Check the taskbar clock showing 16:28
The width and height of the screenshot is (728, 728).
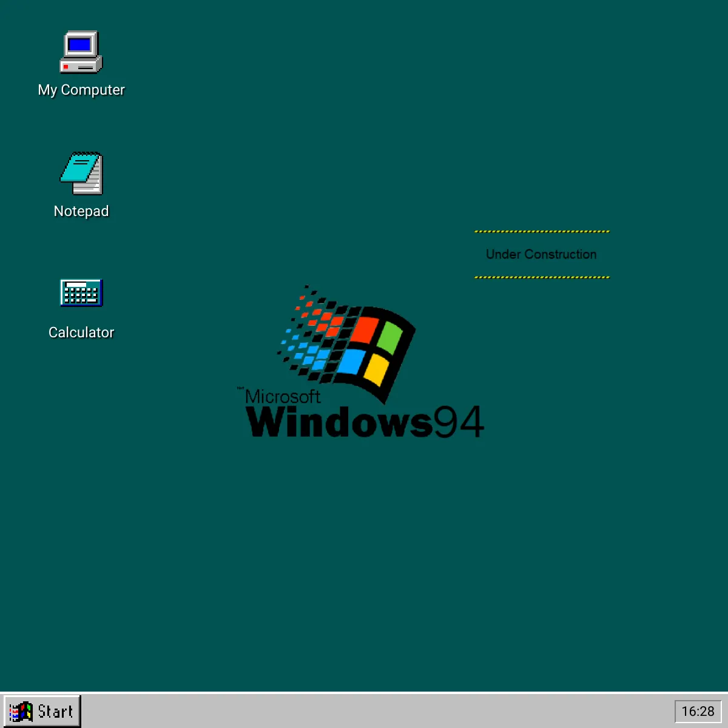click(x=698, y=711)
